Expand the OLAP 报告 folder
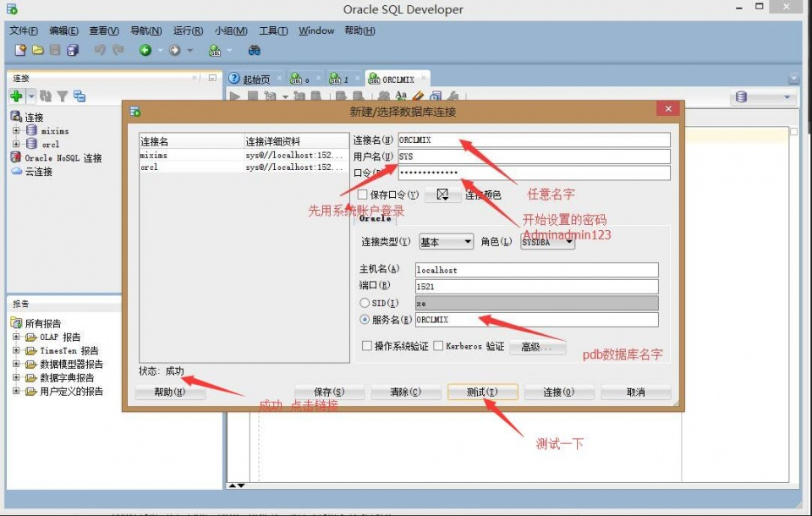812x516 pixels. [x=16, y=337]
